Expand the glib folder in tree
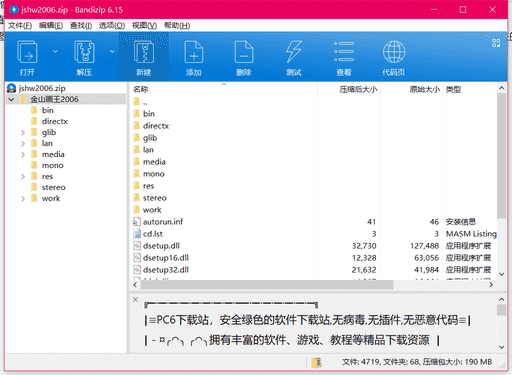The image size is (512, 375). point(23,133)
